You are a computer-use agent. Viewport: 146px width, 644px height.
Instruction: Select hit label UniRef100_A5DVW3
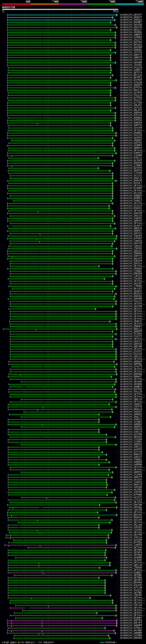coord(131,638)
